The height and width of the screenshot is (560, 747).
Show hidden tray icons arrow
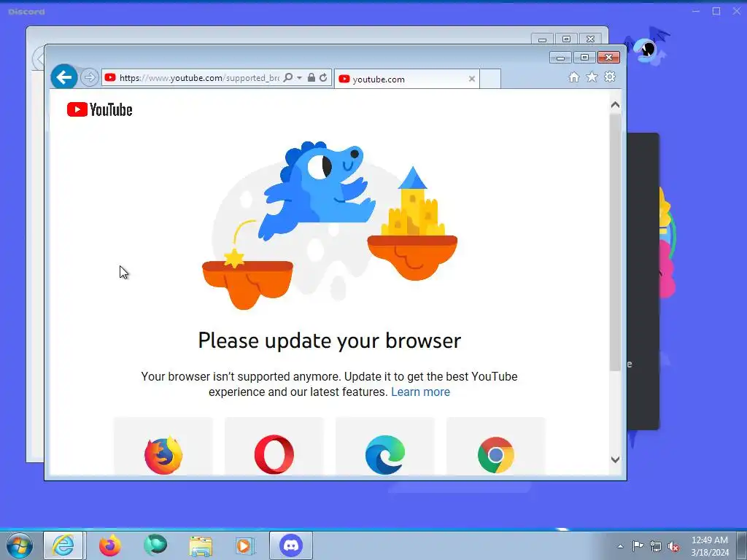(x=620, y=546)
